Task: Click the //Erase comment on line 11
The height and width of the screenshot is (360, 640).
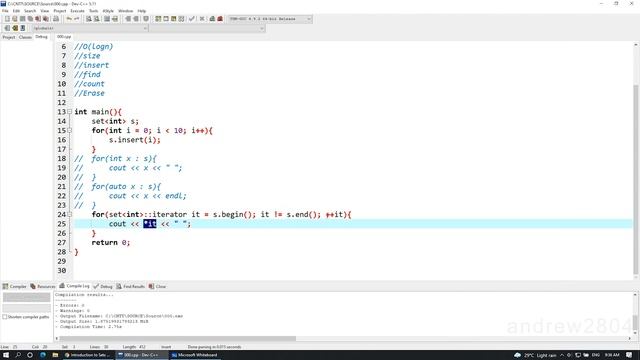Action: pos(89,93)
